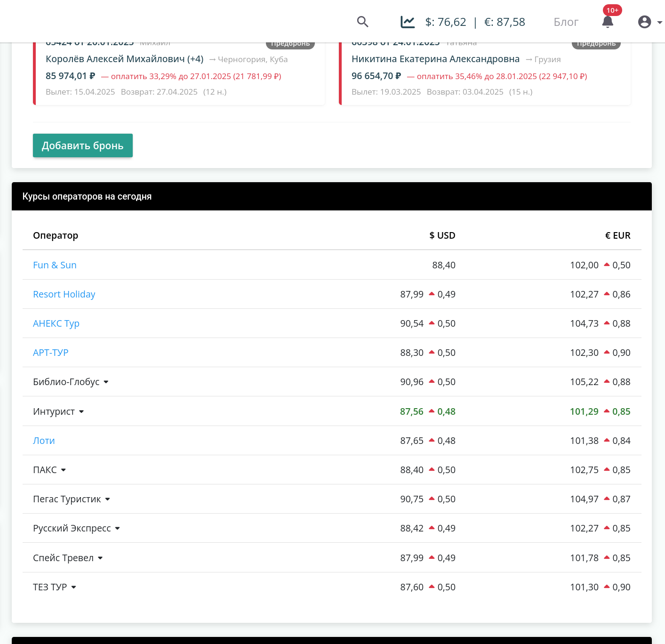Click the currency chart icon
Screen dimensions: 665x644
(408, 22)
